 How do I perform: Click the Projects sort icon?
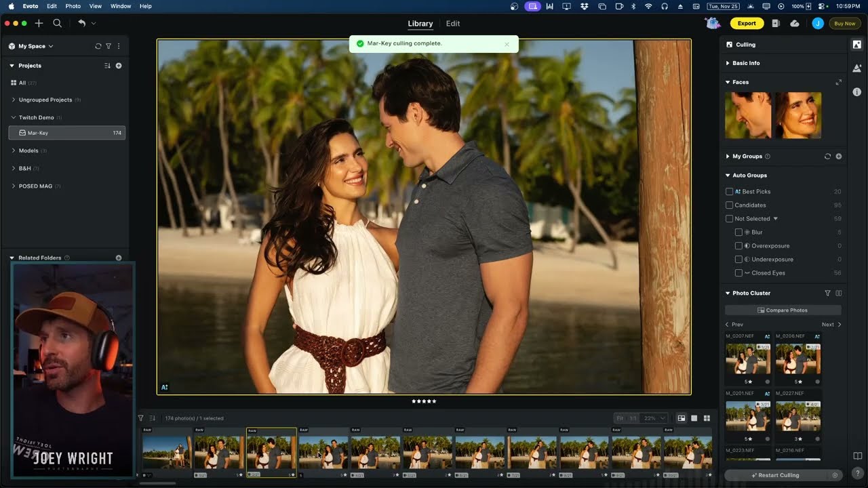click(107, 66)
